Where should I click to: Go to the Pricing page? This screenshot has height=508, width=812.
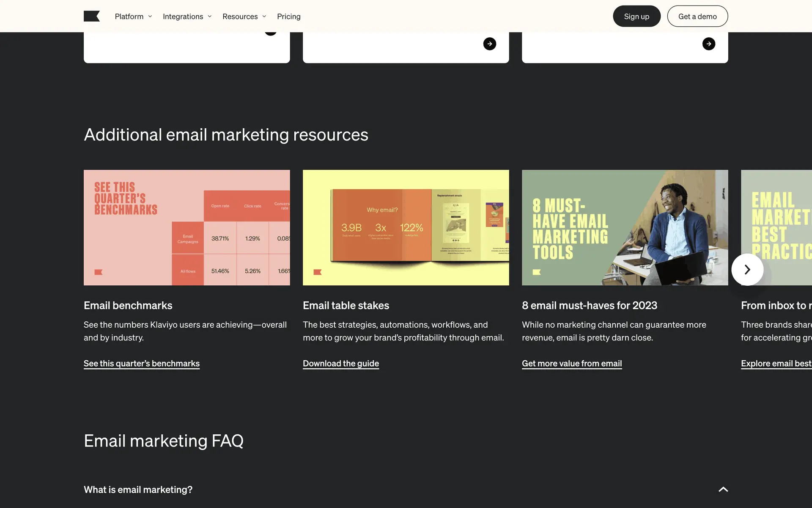pos(288,17)
